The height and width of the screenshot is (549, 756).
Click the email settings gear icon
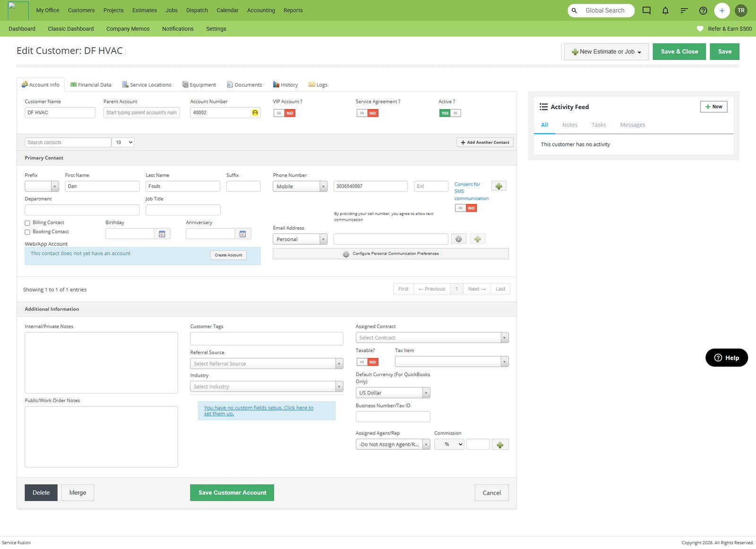tap(458, 239)
